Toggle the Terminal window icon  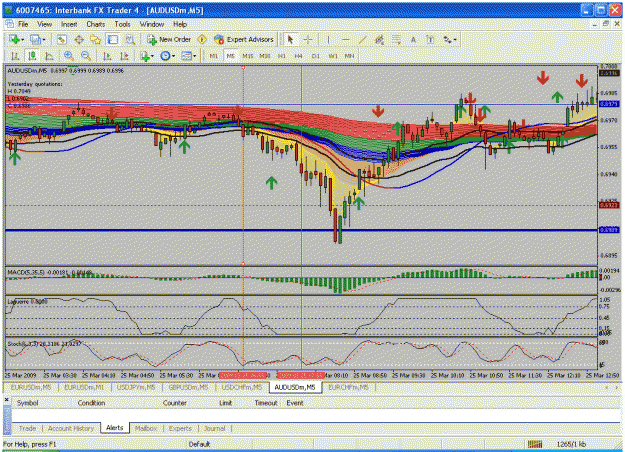113,39
